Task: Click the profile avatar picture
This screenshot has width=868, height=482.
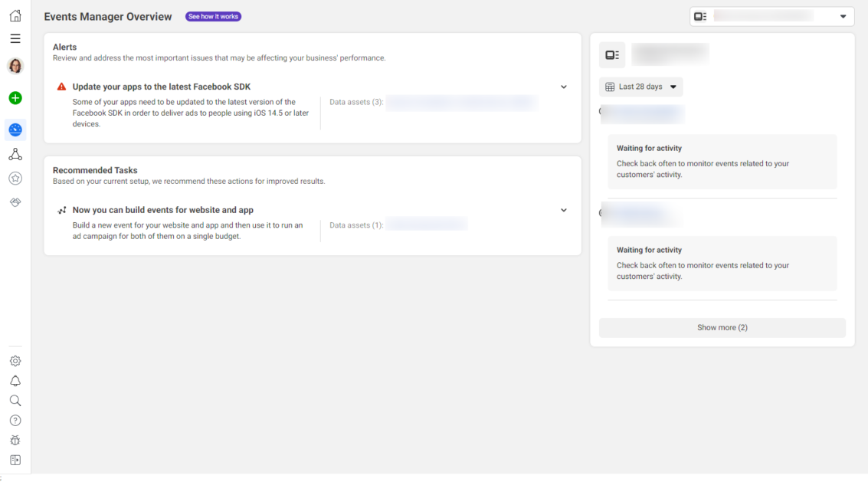Action: 15,67
